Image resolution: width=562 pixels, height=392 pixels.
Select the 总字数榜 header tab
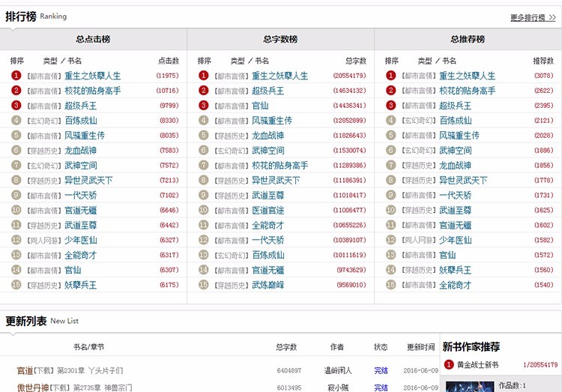click(281, 39)
